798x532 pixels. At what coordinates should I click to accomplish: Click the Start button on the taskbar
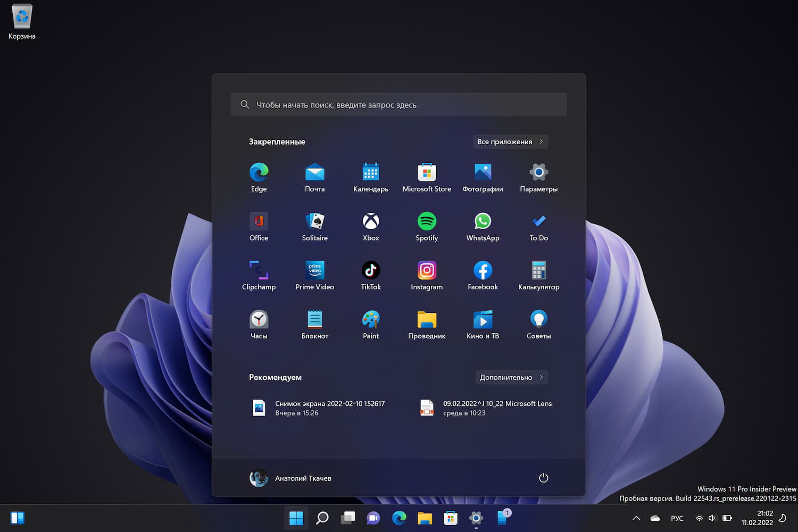click(296, 518)
